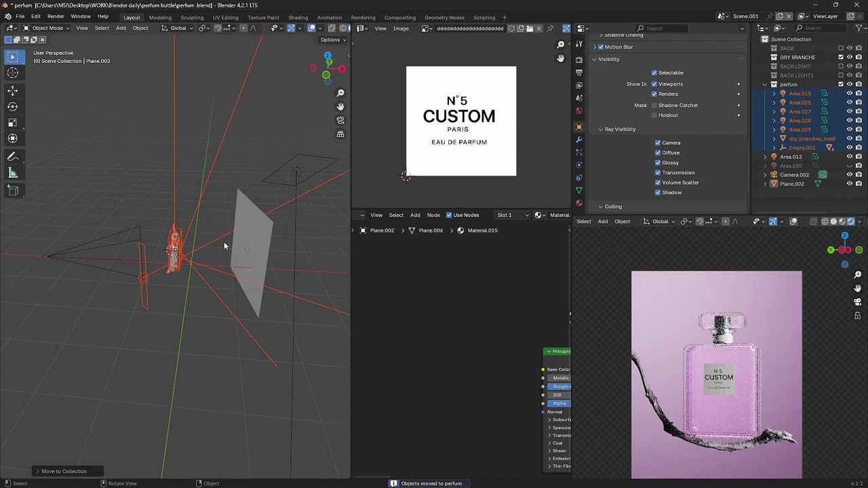
Task: Open the Material properties tab
Action: pos(579,203)
